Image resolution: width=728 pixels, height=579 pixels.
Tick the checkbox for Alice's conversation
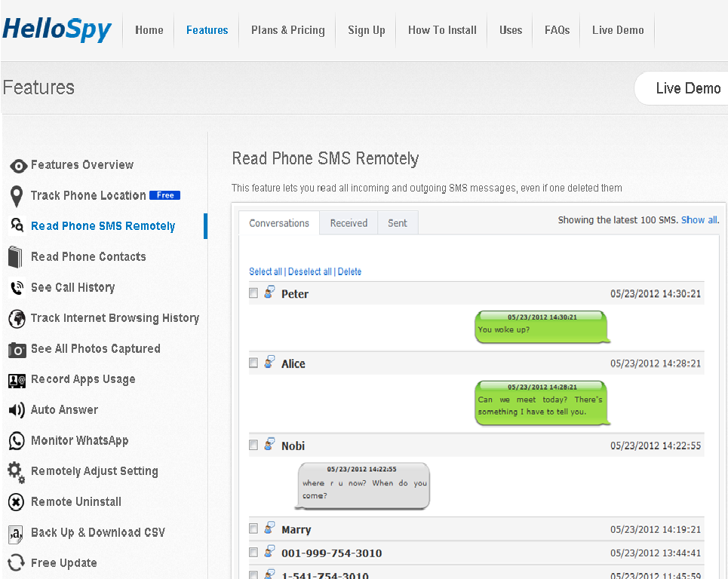253,363
